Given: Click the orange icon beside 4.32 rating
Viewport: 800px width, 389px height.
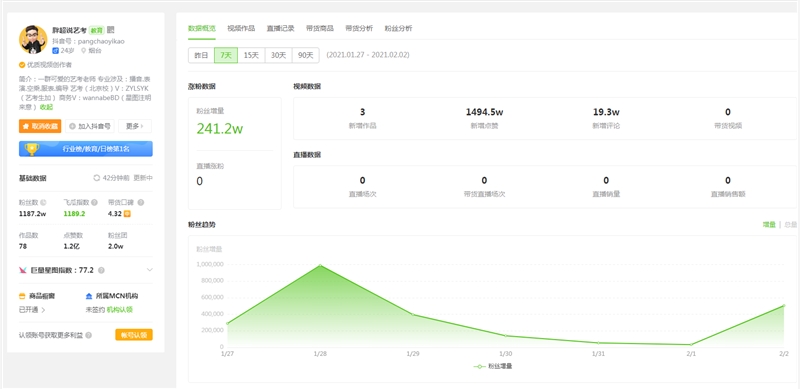Looking at the screenshot, I should [127, 214].
